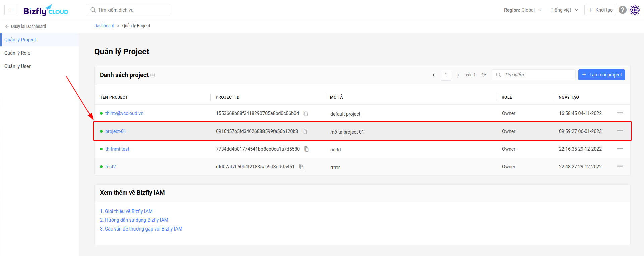644x256 pixels.
Task: Open more options for thifnmi-test row
Action: click(x=620, y=149)
